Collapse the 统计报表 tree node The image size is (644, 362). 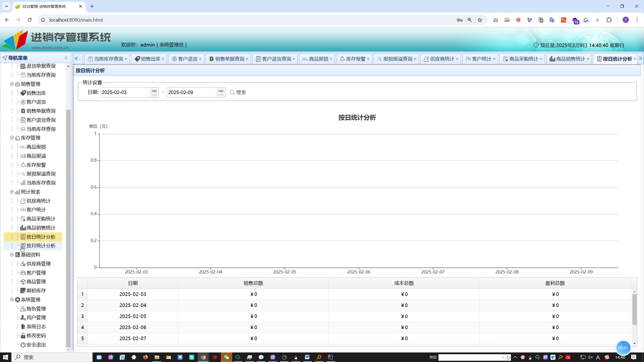pos(12,192)
